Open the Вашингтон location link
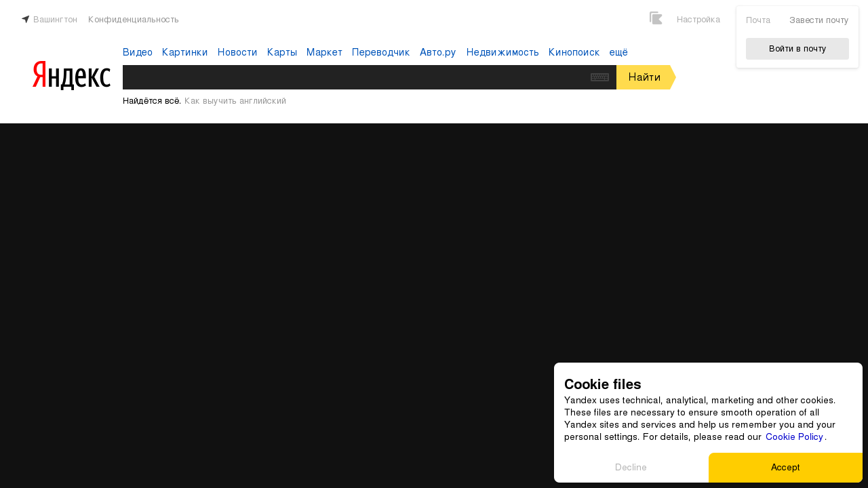The image size is (868, 488). click(x=55, y=20)
